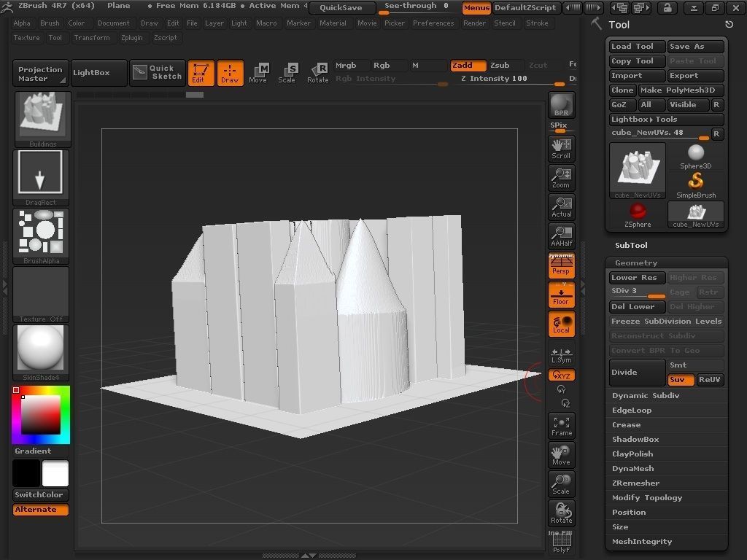Screen dimensions: 747x560
Task: Click the right shelf Scale icon
Action: 561,484
